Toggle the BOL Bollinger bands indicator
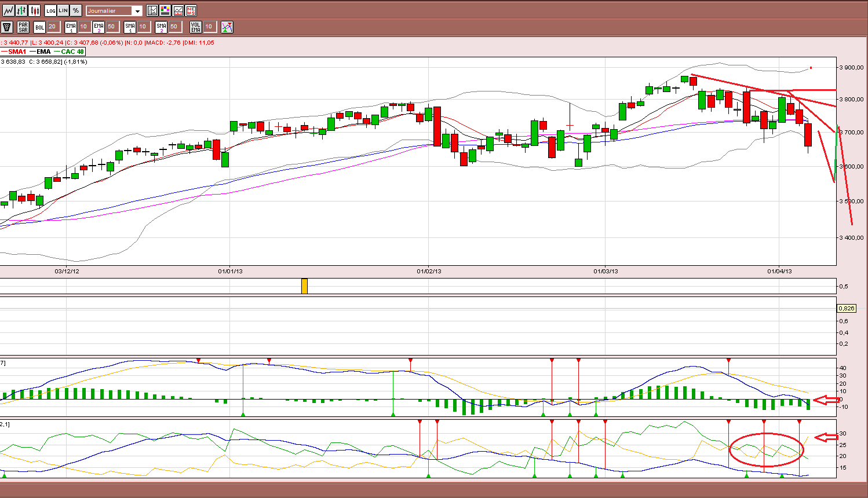 tap(39, 27)
